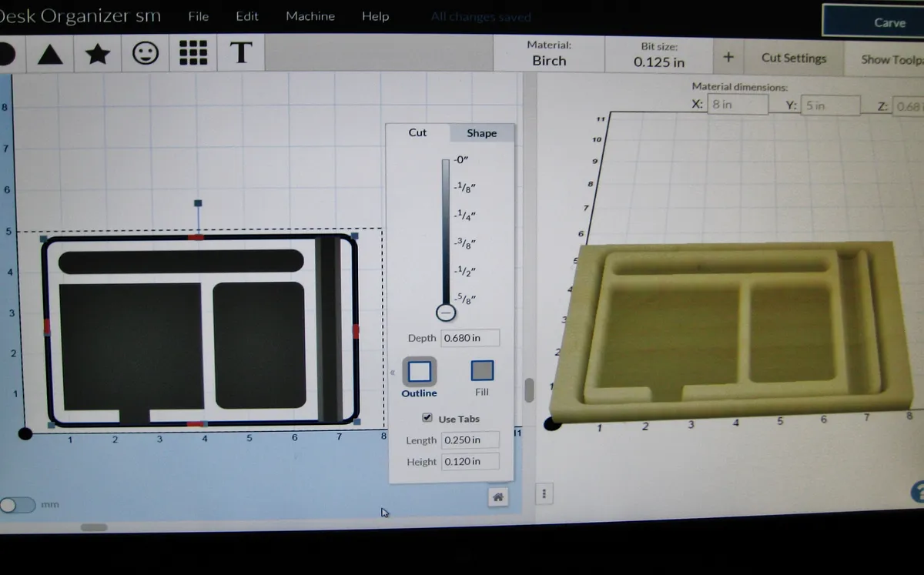Select the star shape tool

click(97, 54)
